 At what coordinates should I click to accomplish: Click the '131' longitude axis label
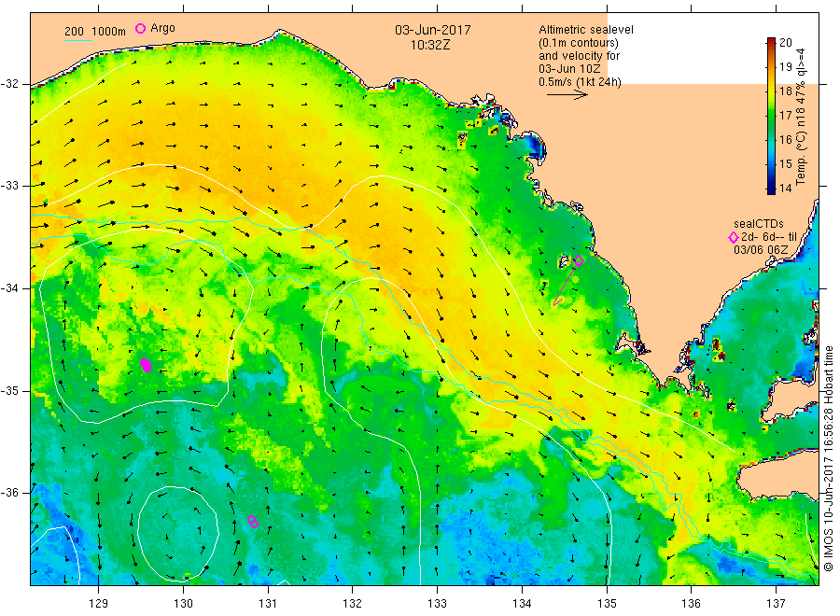(x=268, y=604)
